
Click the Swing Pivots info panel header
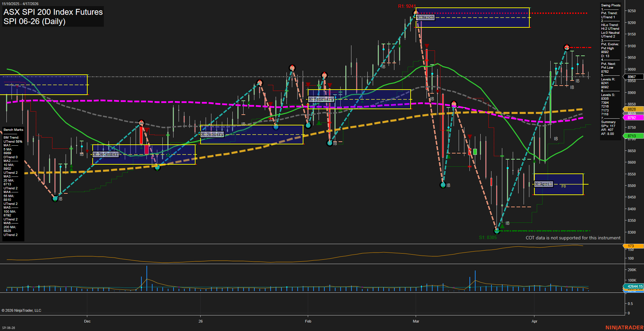611,5
